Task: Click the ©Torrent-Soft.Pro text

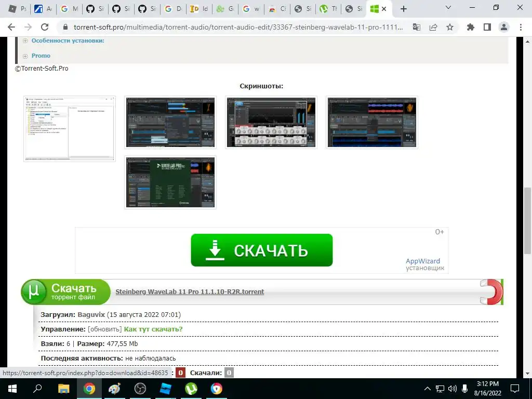Action: point(42,68)
